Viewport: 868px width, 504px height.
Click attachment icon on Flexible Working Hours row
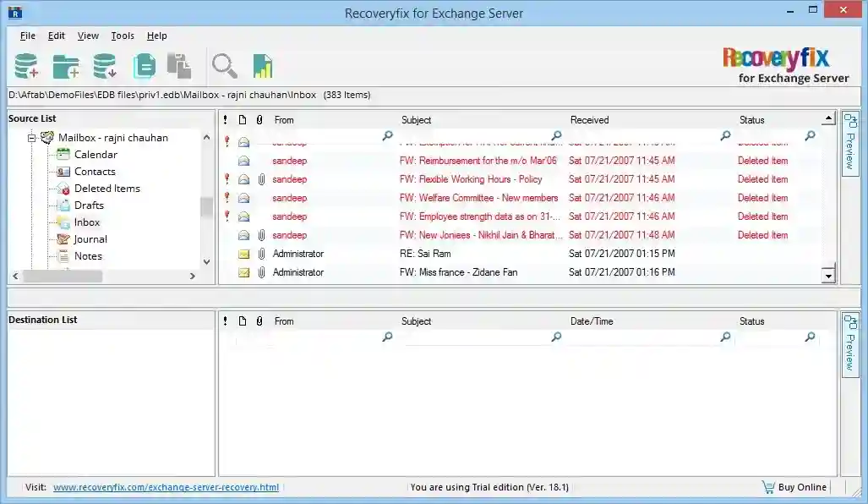[x=261, y=179]
